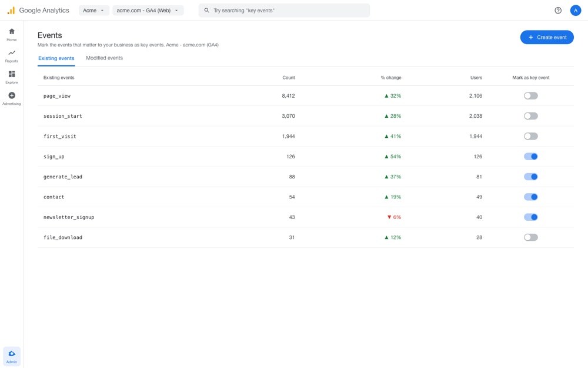This screenshot has width=588, height=368.
Task: Focus the search field for key events
Action: (284, 11)
